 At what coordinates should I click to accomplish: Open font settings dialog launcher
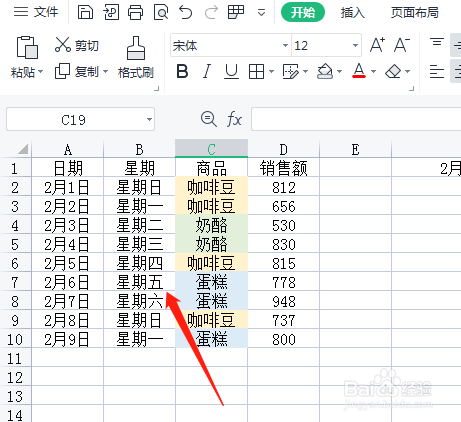coord(412,88)
